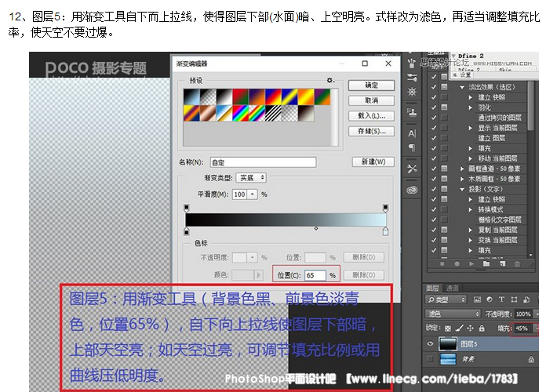Toggle checkmark for 通过拷贝的图层 step
The height and width of the screenshot is (392, 557).
pyautogui.click(x=434, y=118)
